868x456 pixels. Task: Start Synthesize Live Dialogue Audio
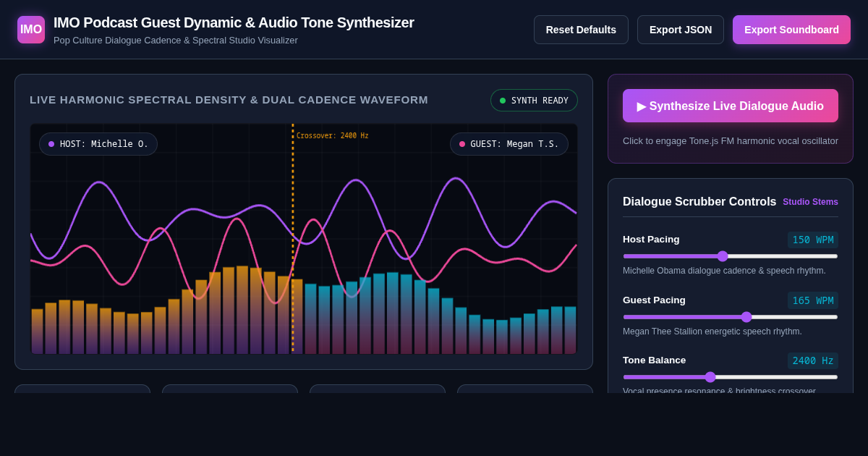click(x=731, y=106)
